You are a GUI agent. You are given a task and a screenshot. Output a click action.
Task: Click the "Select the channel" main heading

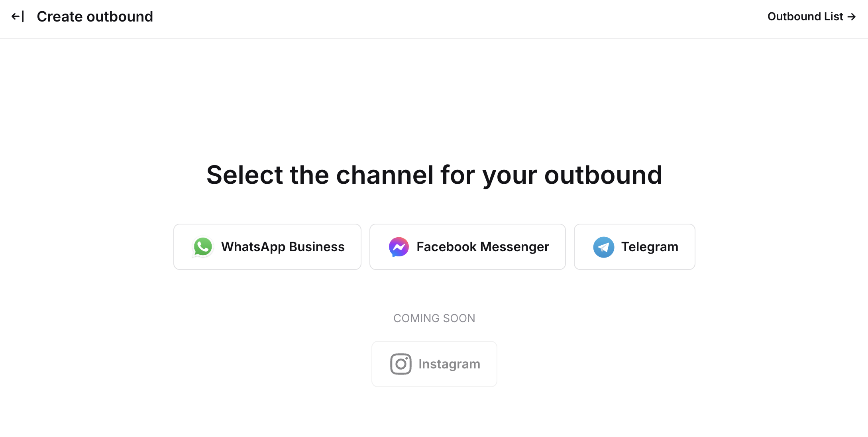434,175
